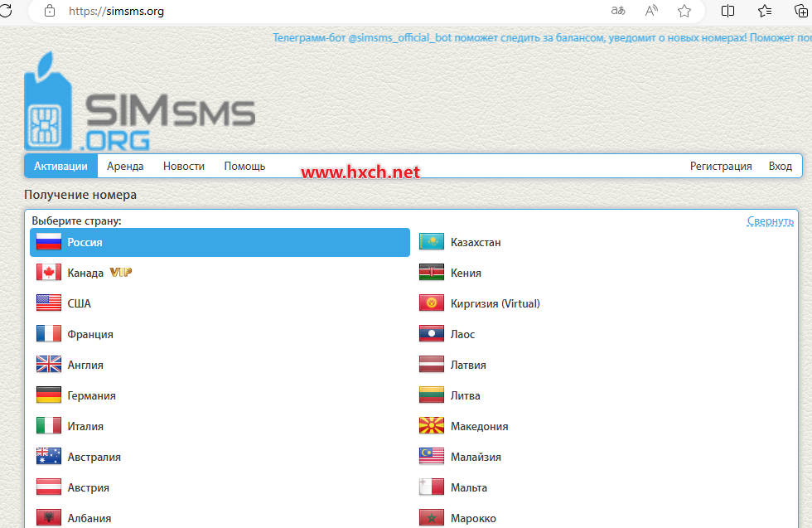
Task: Click the Austria flag icon
Action: [x=49, y=487]
